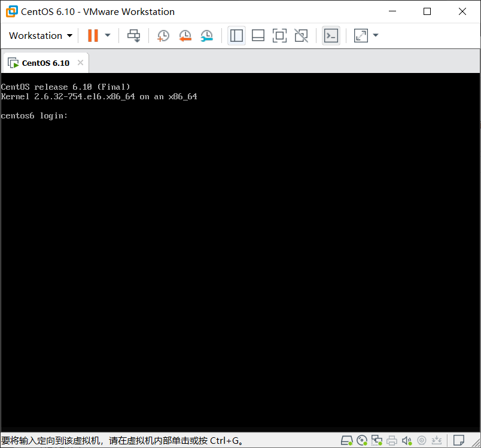
Task: Switch to Unity mode
Action: pyautogui.click(x=302, y=35)
